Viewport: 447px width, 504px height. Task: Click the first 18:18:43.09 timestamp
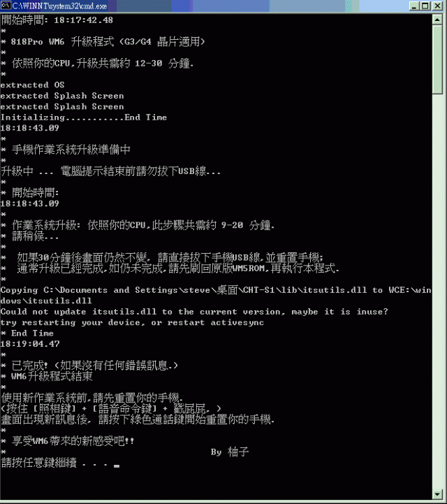(30, 128)
